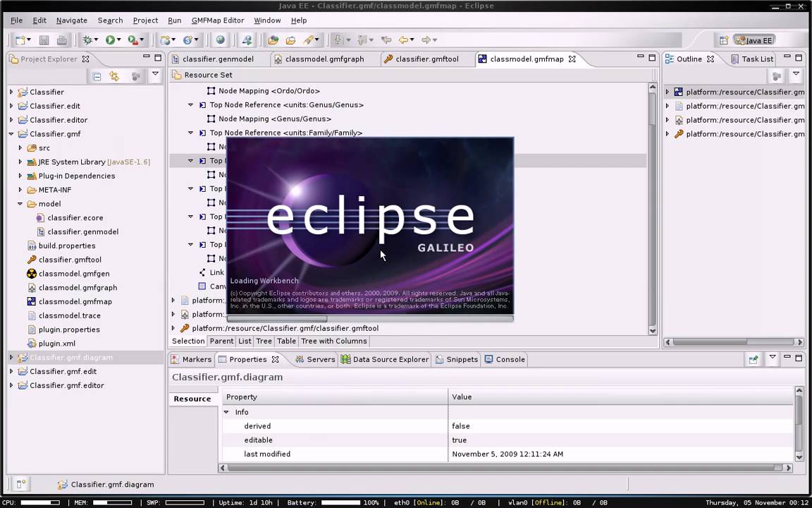Toggle Pin to Selection in Properties view
The image size is (812, 508).
[753, 359]
